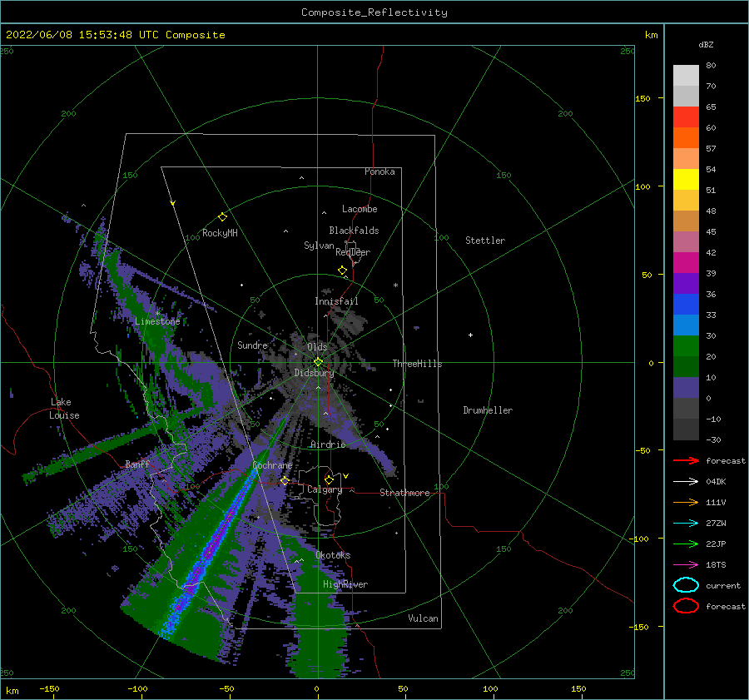Pick the yellow swatch below the 54 label
The image size is (749, 700).
coord(686,179)
